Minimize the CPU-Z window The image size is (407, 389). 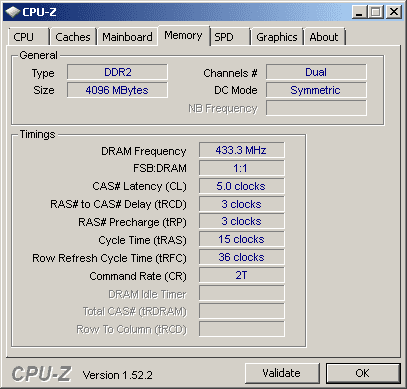click(x=359, y=12)
